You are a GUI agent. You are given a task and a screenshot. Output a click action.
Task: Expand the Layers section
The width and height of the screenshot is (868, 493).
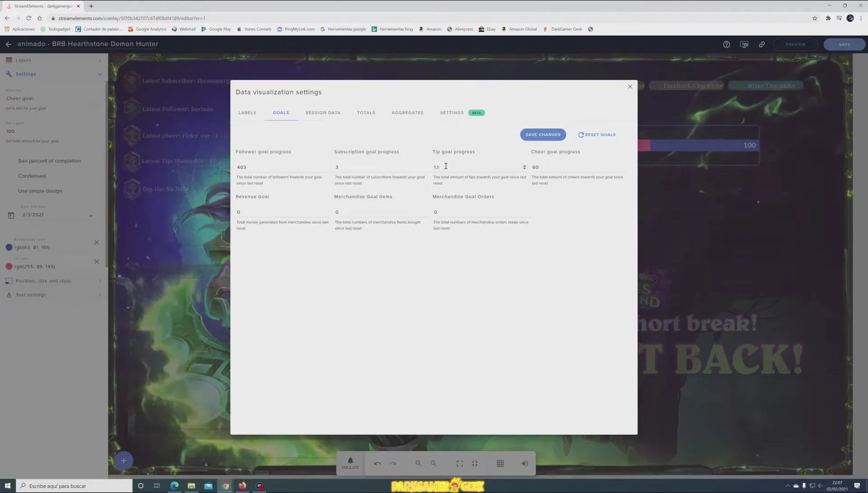tap(100, 60)
